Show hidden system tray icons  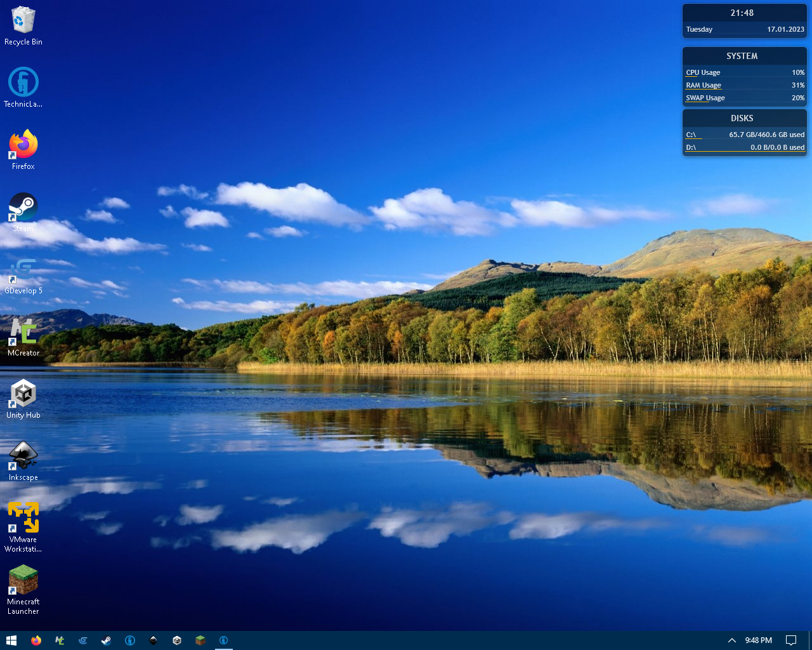731,640
